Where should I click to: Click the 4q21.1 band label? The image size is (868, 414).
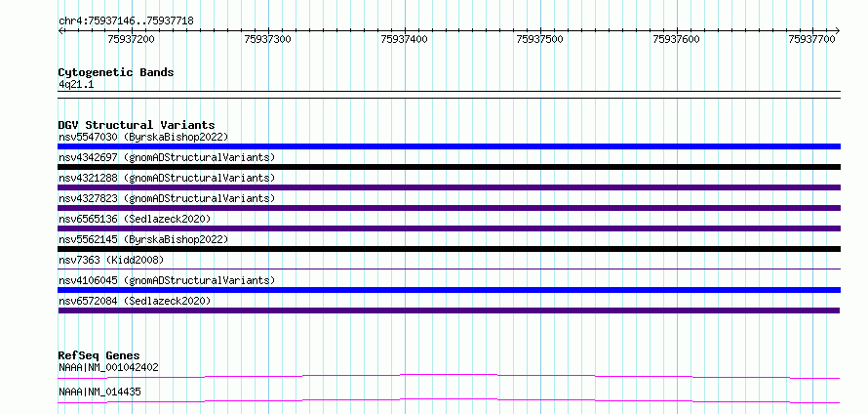click(77, 84)
